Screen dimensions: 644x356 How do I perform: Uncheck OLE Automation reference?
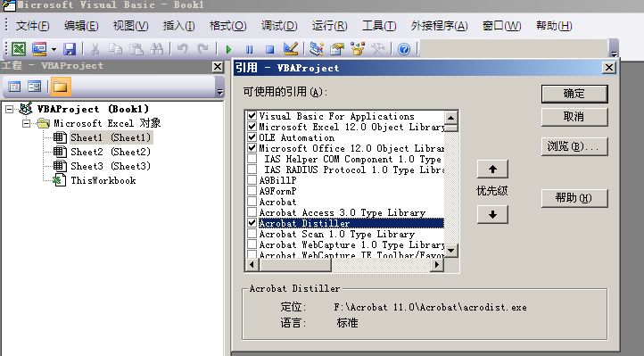tap(252, 137)
